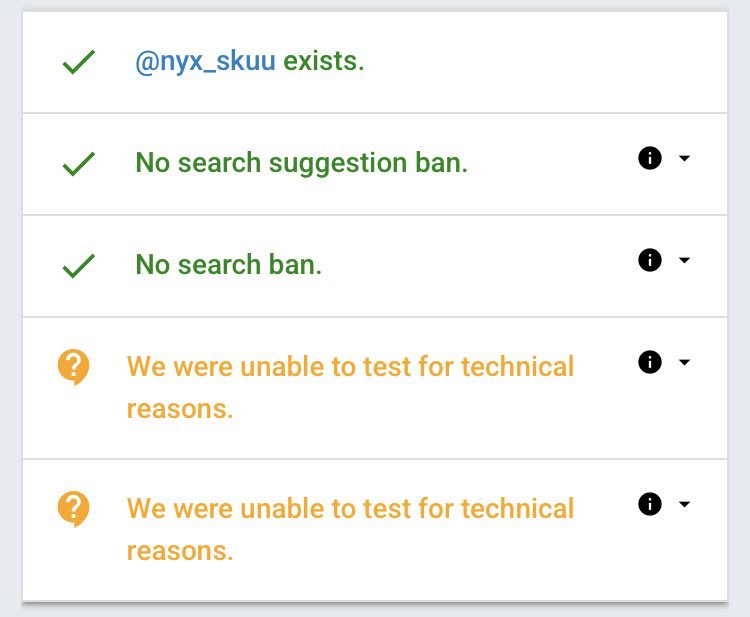The height and width of the screenshot is (617, 750).
Task: Click the checkmark next to No search suggestion ban
Action: 78,164
